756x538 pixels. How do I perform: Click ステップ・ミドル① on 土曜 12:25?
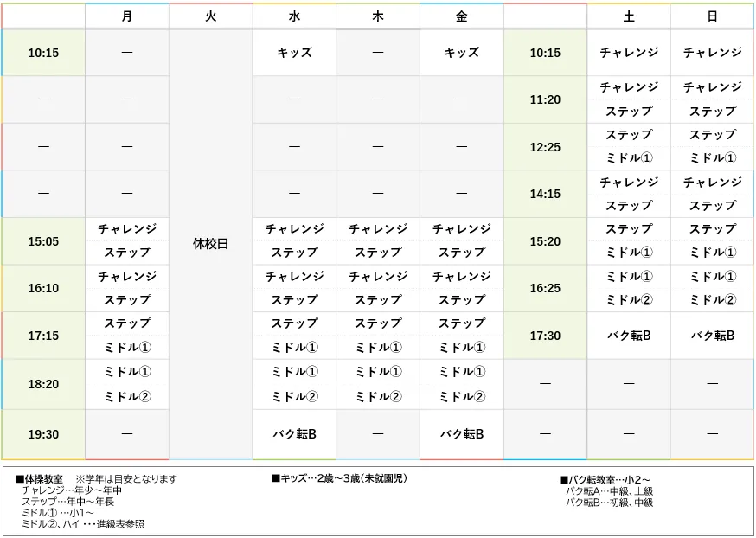[629, 147]
